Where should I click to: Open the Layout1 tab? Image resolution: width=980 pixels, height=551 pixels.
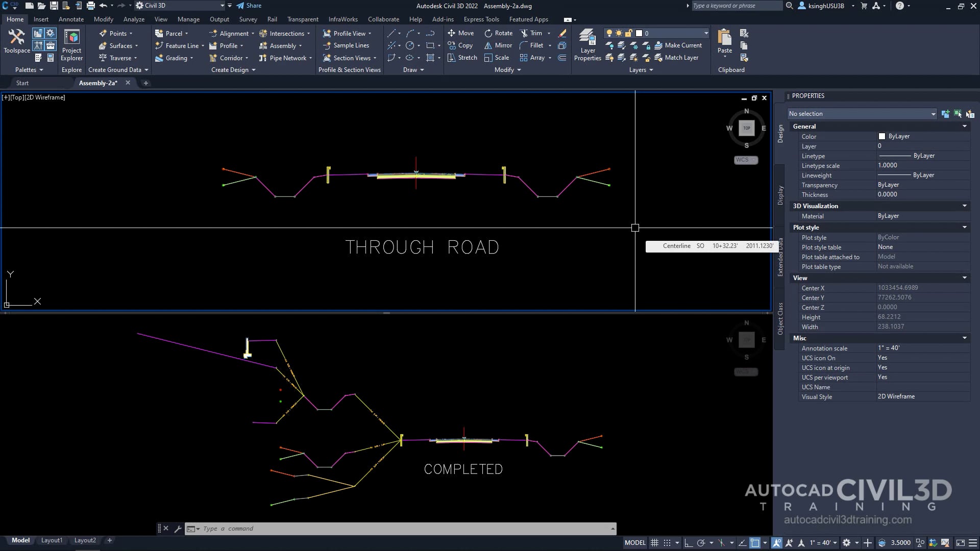(x=52, y=540)
